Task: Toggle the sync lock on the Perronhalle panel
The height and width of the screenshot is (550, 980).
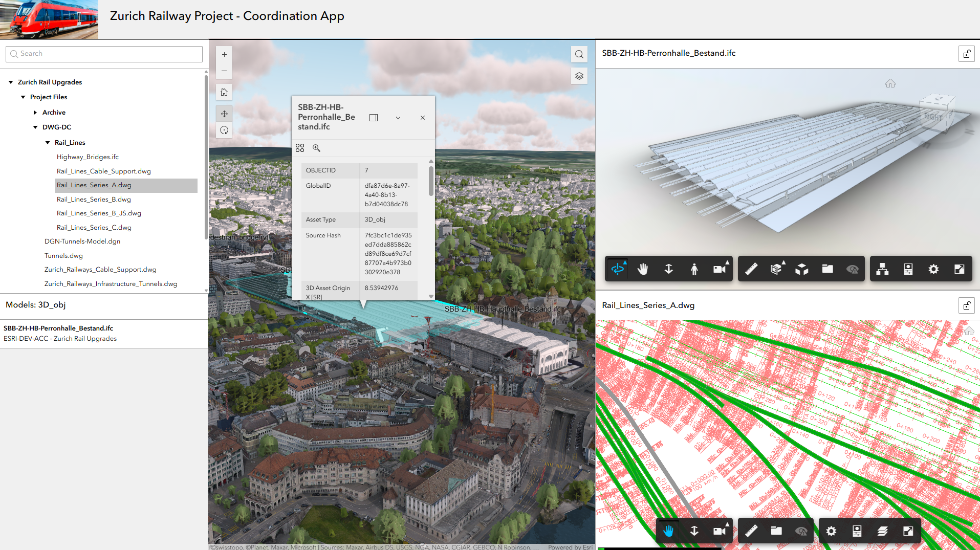Action: (x=966, y=53)
